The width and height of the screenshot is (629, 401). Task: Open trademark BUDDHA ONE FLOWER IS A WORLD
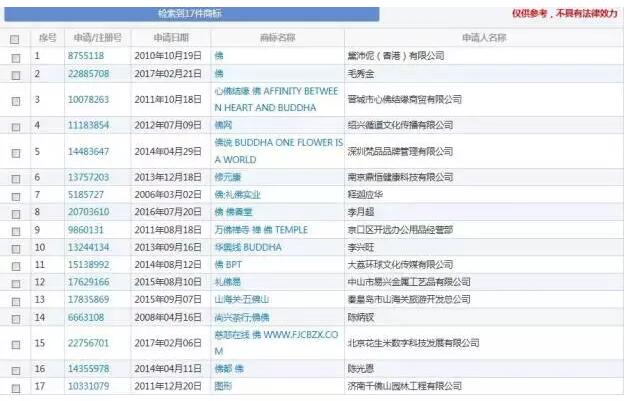coord(278,151)
